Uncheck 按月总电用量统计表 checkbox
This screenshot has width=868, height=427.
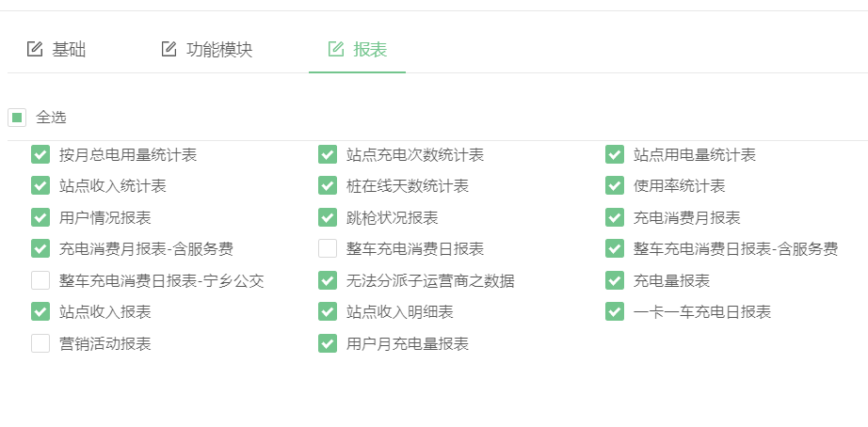point(40,155)
